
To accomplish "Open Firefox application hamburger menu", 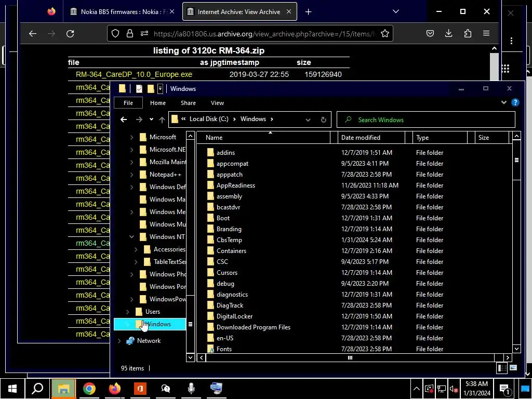I will tap(486, 33).
